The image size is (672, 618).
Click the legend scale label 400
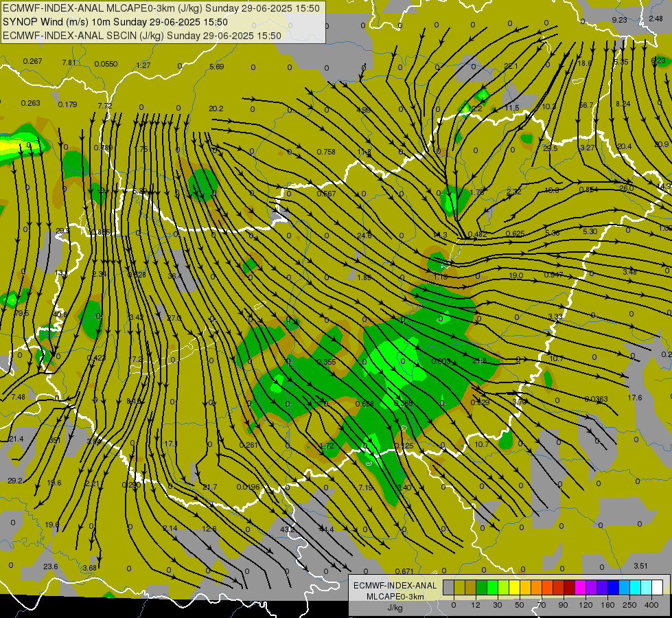coord(651,605)
